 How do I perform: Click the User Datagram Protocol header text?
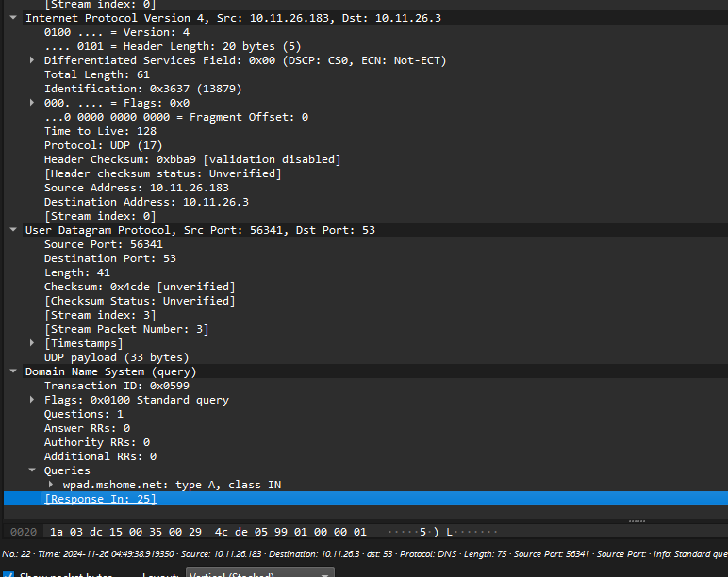pos(200,230)
